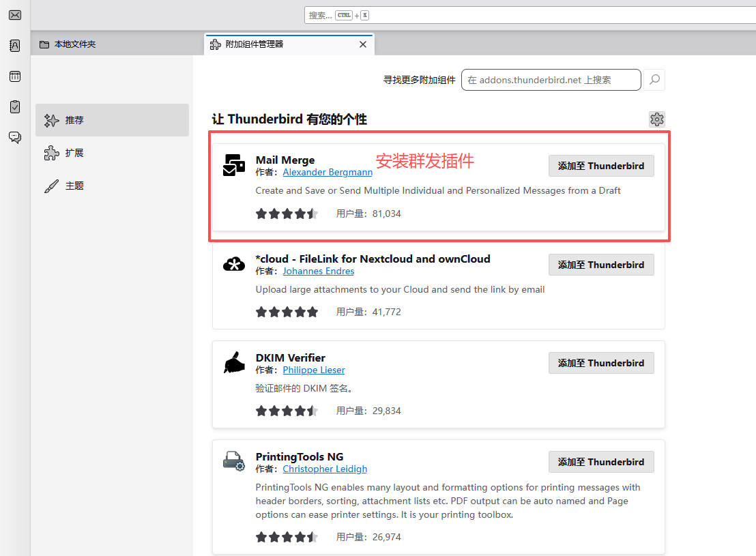Click 'Upload large attachments' description text
Viewport: 756px width, 556px height.
pos(401,289)
